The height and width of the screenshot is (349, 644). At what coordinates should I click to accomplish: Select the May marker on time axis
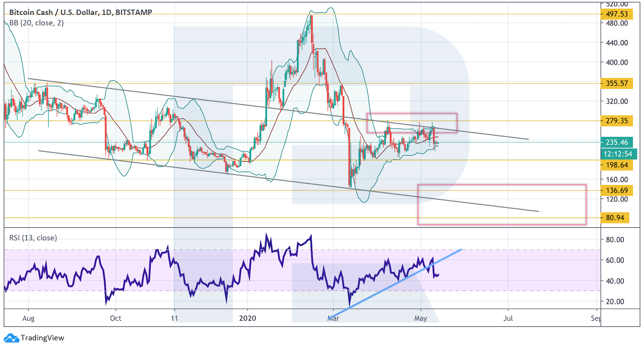[421, 318]
